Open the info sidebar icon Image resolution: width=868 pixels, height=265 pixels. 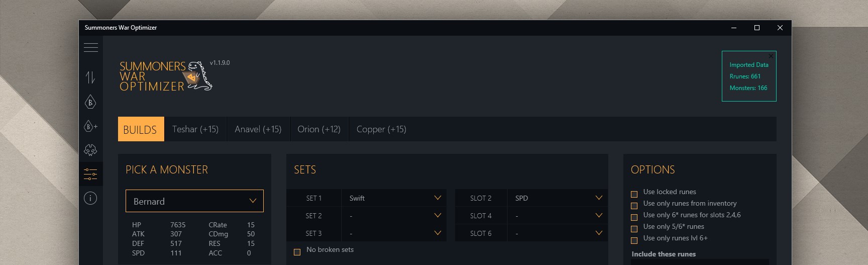(90, 198)
